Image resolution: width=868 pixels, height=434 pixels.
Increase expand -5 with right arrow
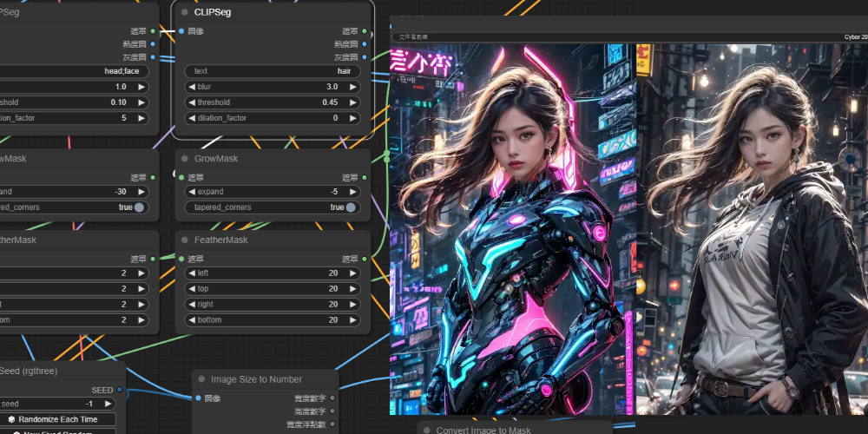[x=352, y=192]
